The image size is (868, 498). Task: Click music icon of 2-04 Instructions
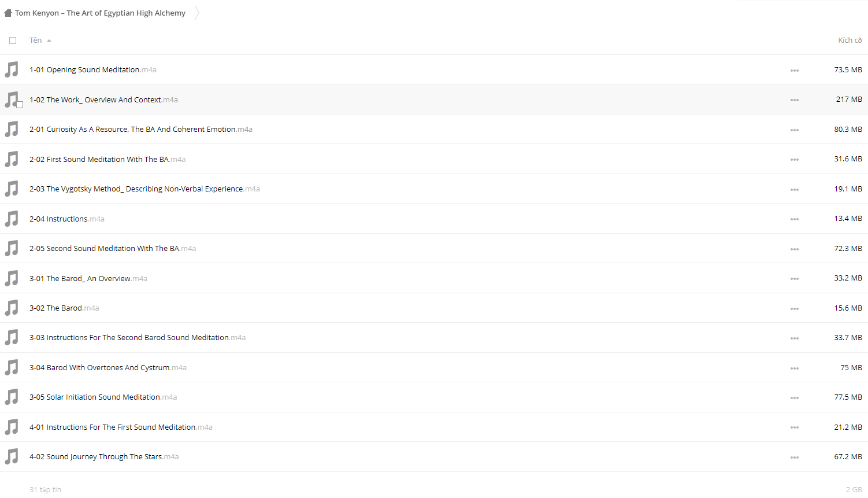coord(12,219)
